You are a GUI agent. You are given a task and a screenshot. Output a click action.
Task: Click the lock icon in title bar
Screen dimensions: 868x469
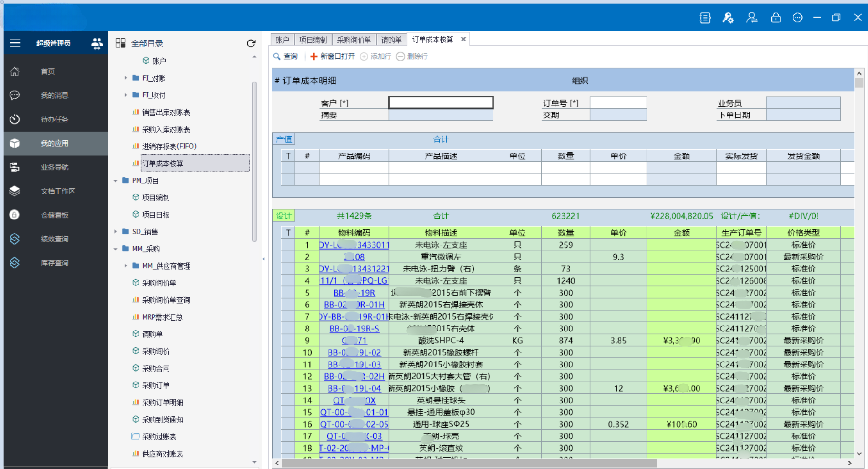[776, 18]
